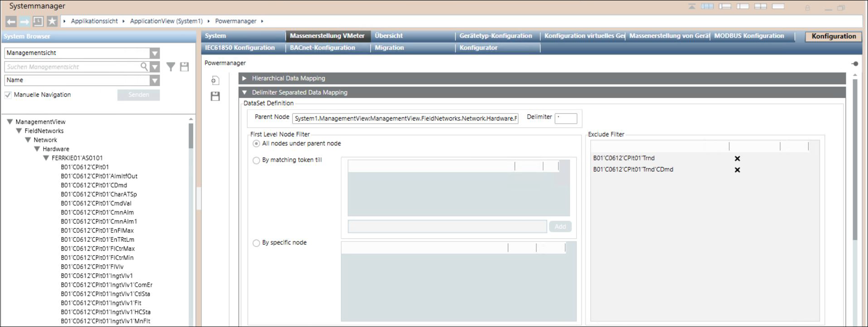Click the save icon beside the search filter

coord(184,67)
